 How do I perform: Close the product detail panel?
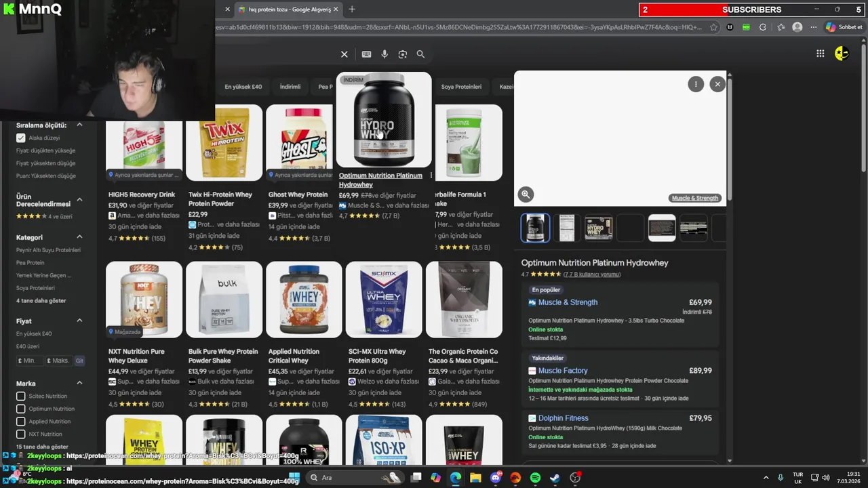tap(717, 84)
